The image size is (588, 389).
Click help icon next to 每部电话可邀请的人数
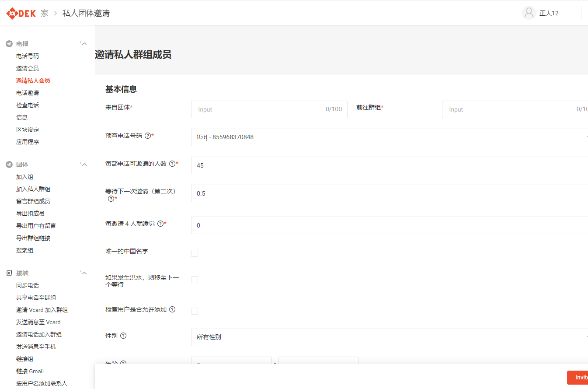[x=172, y=164]
